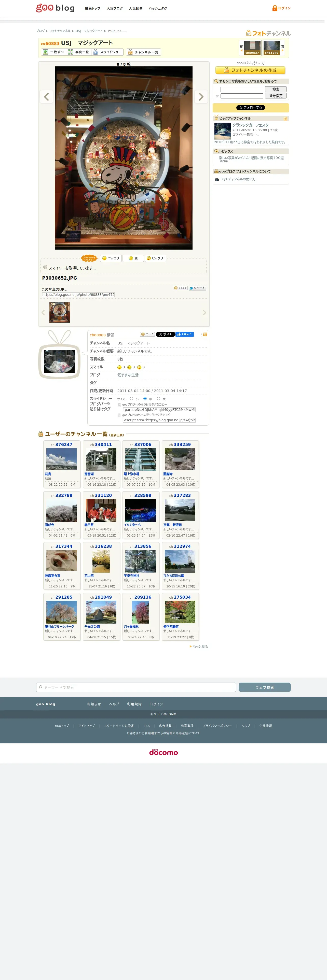The image size is (327, 980).
Task: Go to next photo with right arrow
Action: tap(201, 97)
